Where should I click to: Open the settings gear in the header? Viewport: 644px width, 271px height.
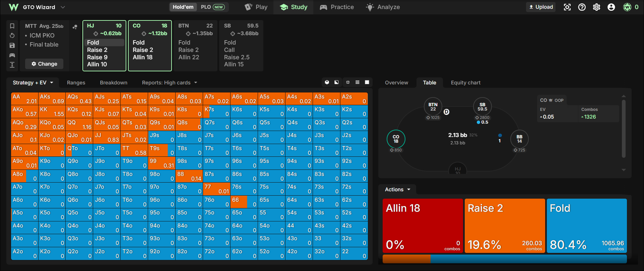point(596,7)
